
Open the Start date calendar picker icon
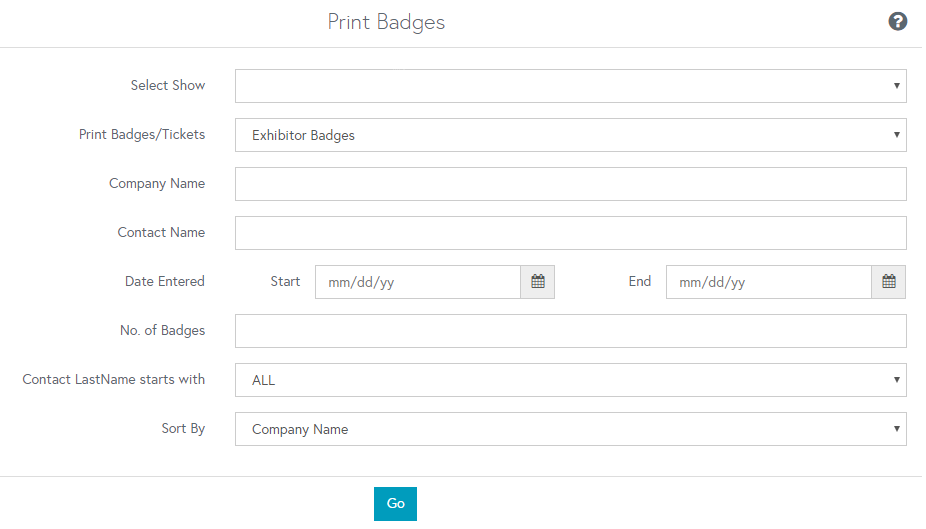pyautogui.click(x=537, y=282)
